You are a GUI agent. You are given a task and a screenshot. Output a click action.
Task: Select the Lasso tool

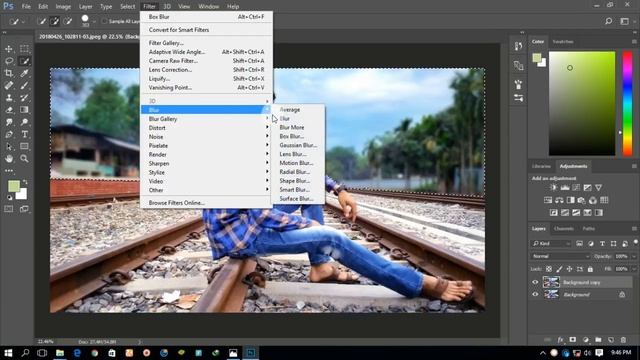(x=9, y=61)
